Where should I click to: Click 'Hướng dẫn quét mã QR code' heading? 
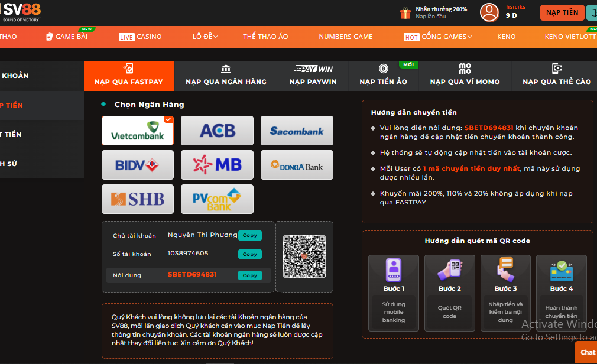(x=477, y=240)
